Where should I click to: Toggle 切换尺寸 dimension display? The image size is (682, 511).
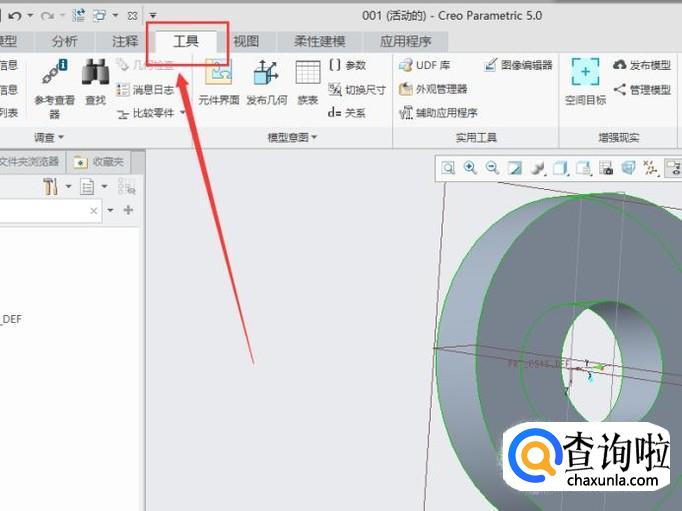coord(357,90)
